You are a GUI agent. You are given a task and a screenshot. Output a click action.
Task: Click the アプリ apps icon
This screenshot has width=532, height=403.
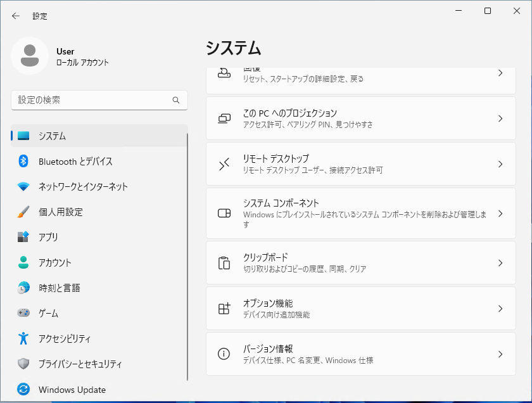23,236
